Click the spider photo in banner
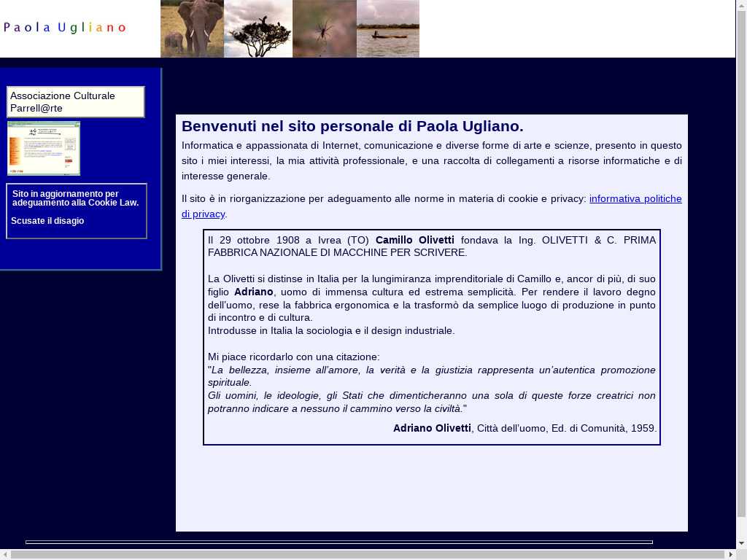The image size is (747, 560). click(x=324, y=28)
